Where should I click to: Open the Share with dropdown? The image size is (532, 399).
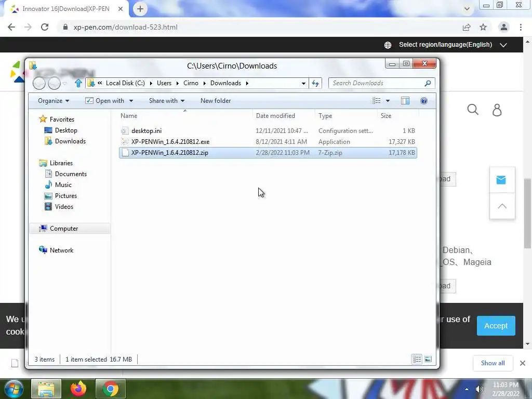point(167,101)
